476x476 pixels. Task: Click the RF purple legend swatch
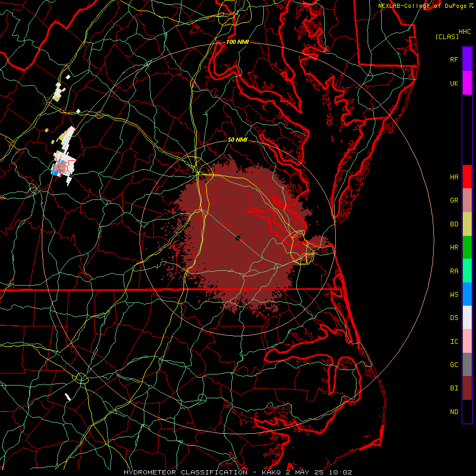(467, 59)
